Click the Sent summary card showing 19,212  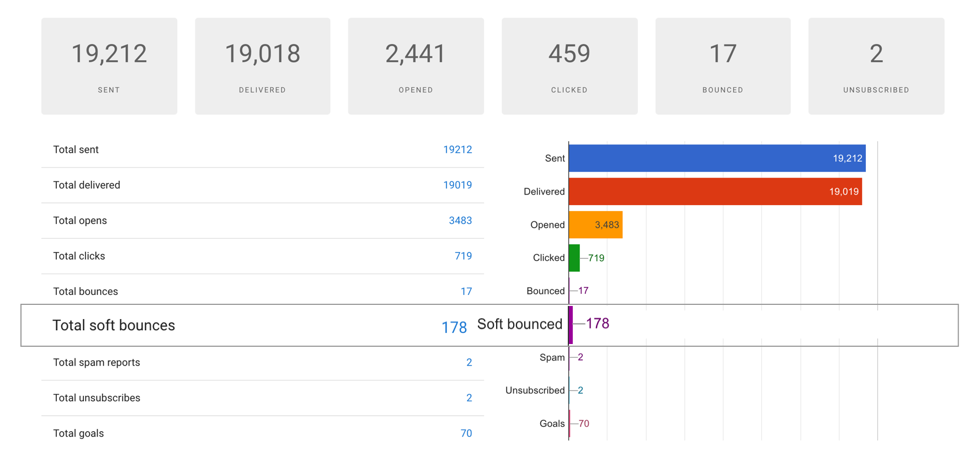coord(109,66)
